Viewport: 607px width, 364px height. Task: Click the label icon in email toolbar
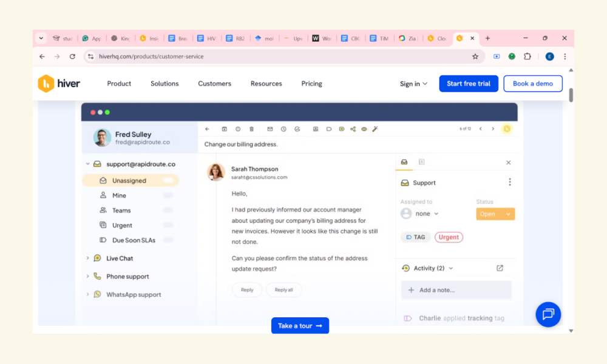(329, 129)
